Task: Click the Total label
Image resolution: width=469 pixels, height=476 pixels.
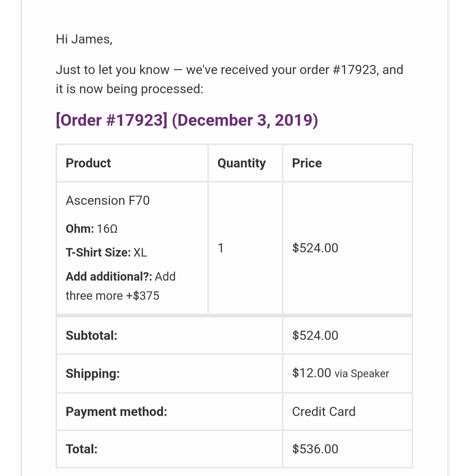Action: [81, 449]
